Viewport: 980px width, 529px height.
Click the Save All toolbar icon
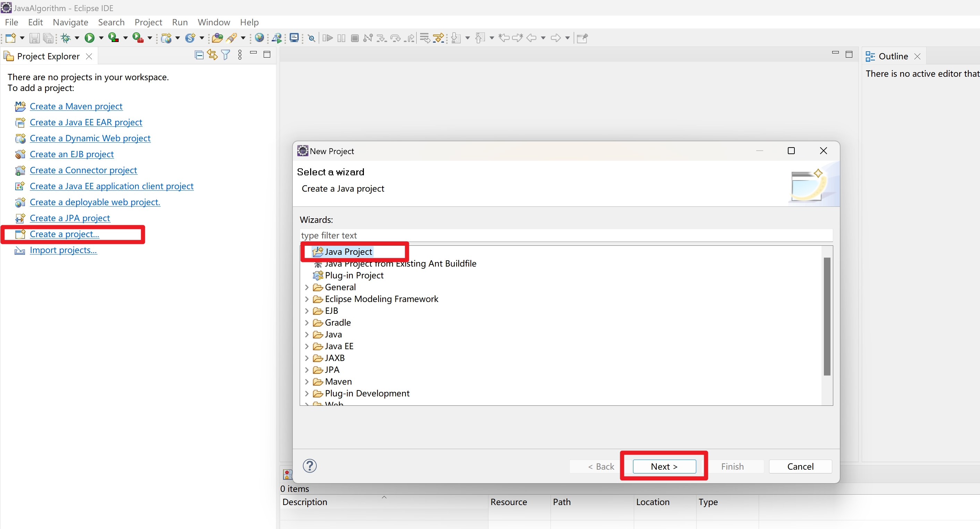coord(48,38)
